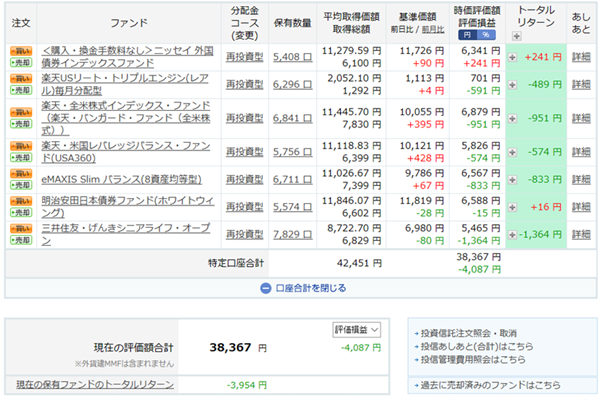Viewport: 600px width, 400px height.
Task: Click the buy icon for 楽天・米国レバレッジバランス
Action: point(19,145)
